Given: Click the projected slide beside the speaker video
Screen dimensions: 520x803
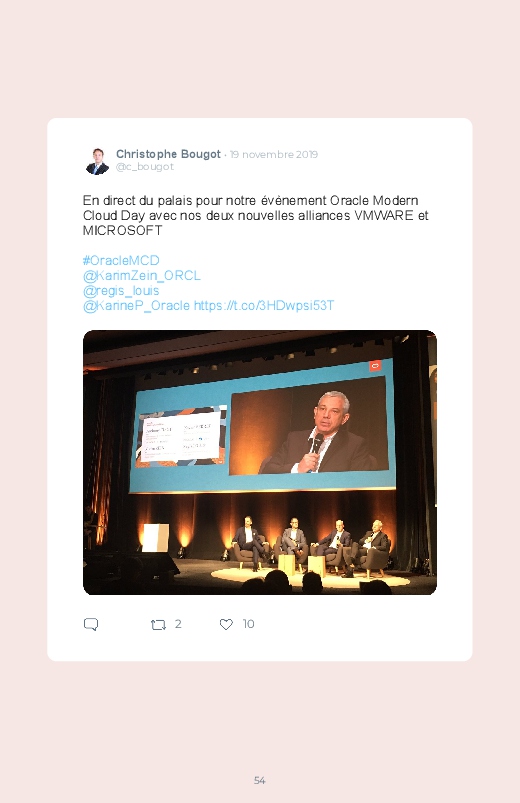Looking at the screenshot, I should pyautogui.click(x=181, y=436).
